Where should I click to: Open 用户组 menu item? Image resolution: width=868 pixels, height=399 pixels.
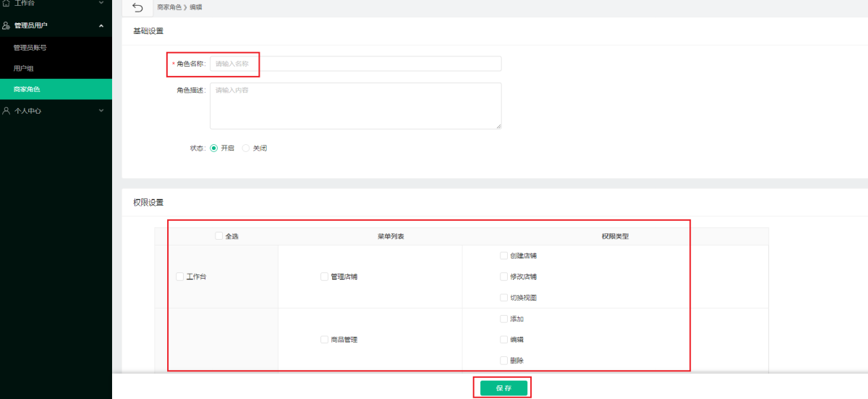click(x=24, y=68)
